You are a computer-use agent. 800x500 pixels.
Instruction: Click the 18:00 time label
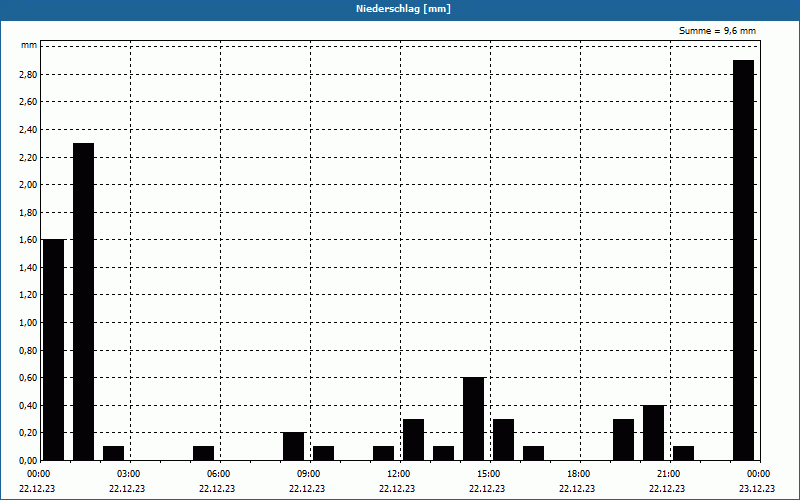point(579,474)
